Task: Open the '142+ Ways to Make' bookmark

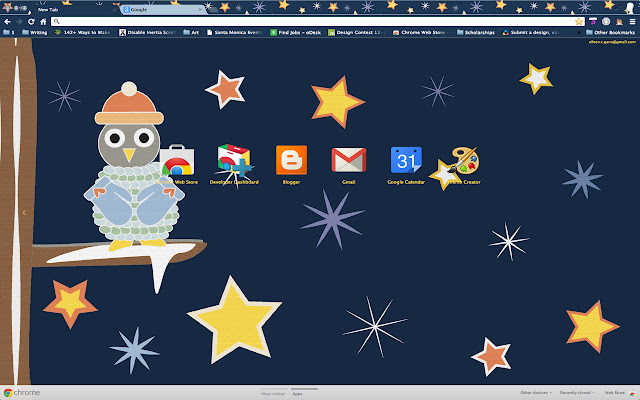Action: (82, 32)
